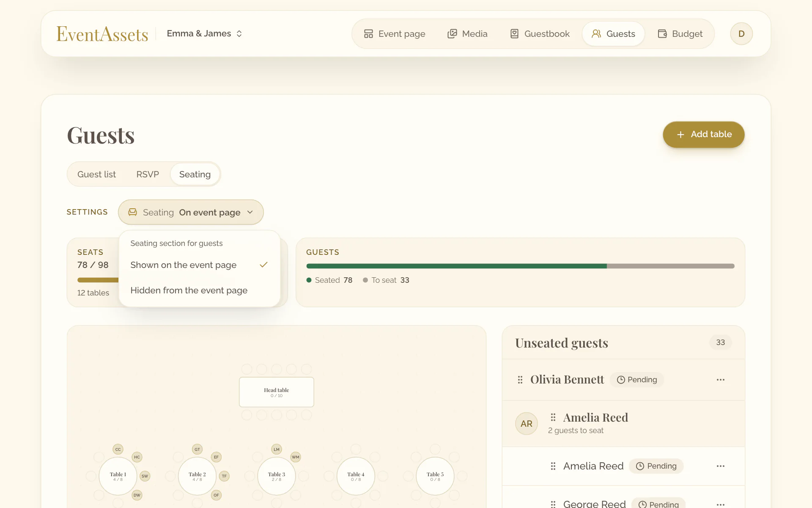Go to the Event page nav item
Image resolution: width=812 pixels, height=508 pixels.
point(395,34)
